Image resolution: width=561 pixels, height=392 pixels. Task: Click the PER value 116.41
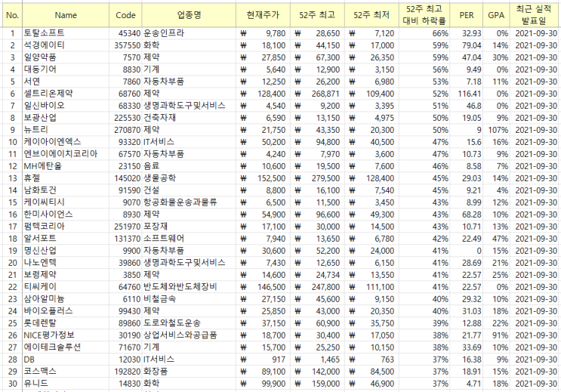(x=466, y=94)
